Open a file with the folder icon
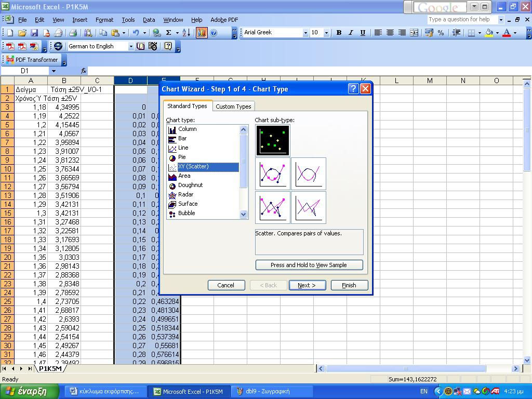 coord(22,33)
